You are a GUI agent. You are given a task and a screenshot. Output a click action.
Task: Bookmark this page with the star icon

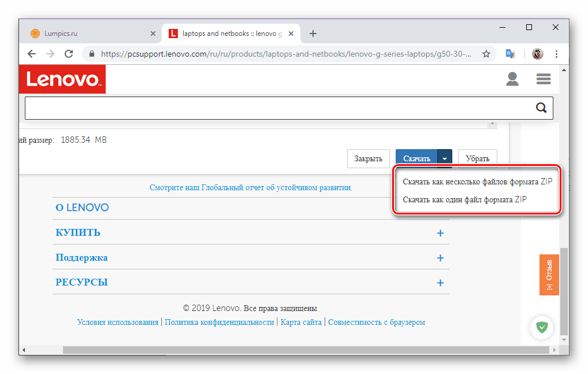click(486, 54)
